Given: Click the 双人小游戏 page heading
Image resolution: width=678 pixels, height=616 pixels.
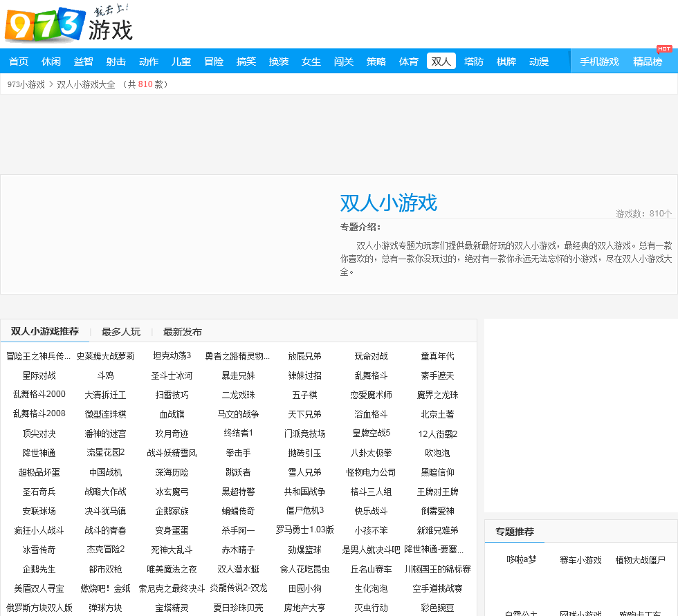Looking at the screenshot, I should (388, 203).
